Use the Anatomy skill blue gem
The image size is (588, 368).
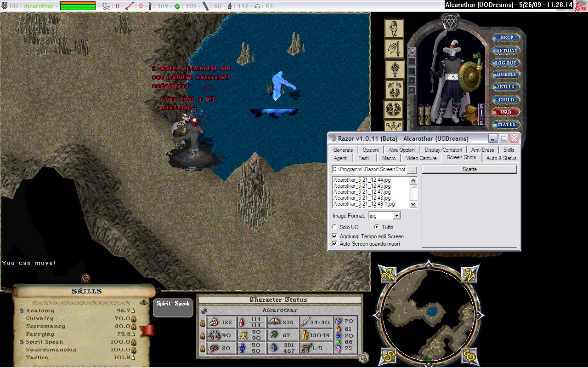[x=22, y=310]
